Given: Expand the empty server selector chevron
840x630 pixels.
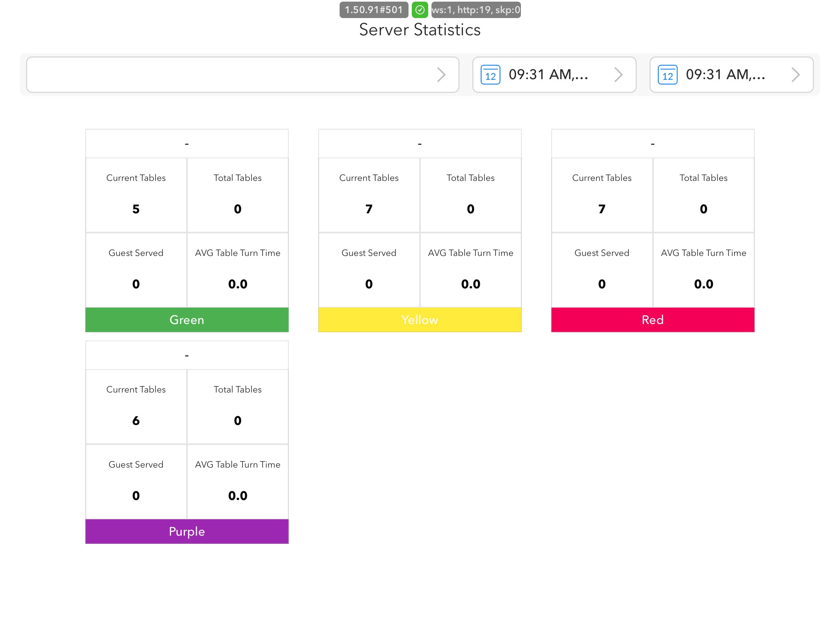Looking at the screenshot, I should click(x=441, y=75).
